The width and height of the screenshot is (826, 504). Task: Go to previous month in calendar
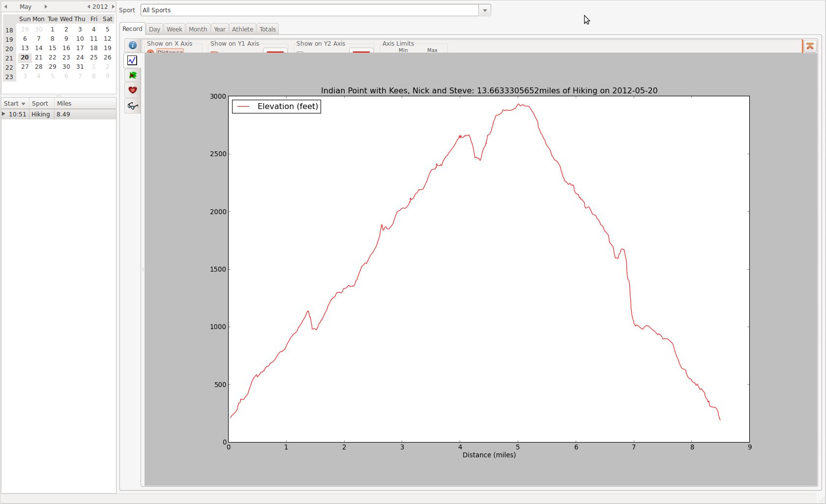tap(6, 7)
